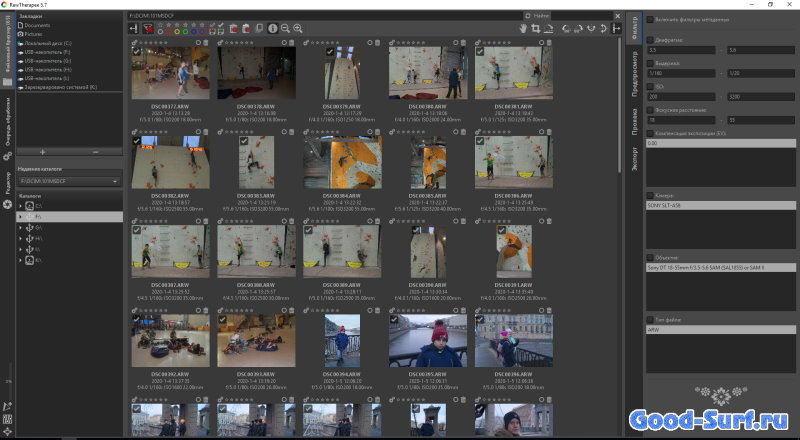Toggle checkmark on DSC00383.ARW thumbnail
Viewport: 800px width, 440px height.
(x=244, y=141)
